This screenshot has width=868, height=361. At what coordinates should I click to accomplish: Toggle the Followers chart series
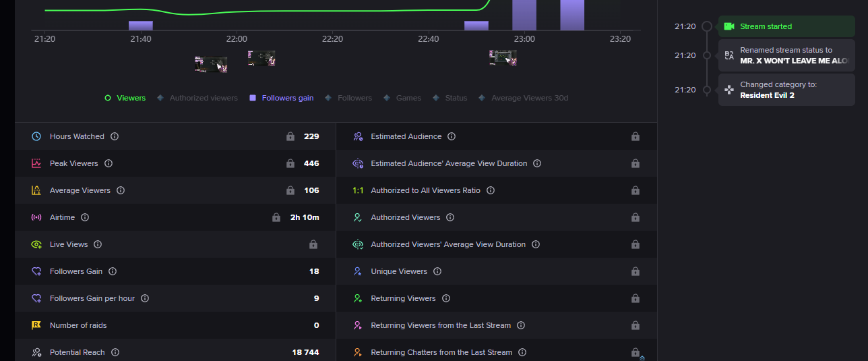pos(348,98)
